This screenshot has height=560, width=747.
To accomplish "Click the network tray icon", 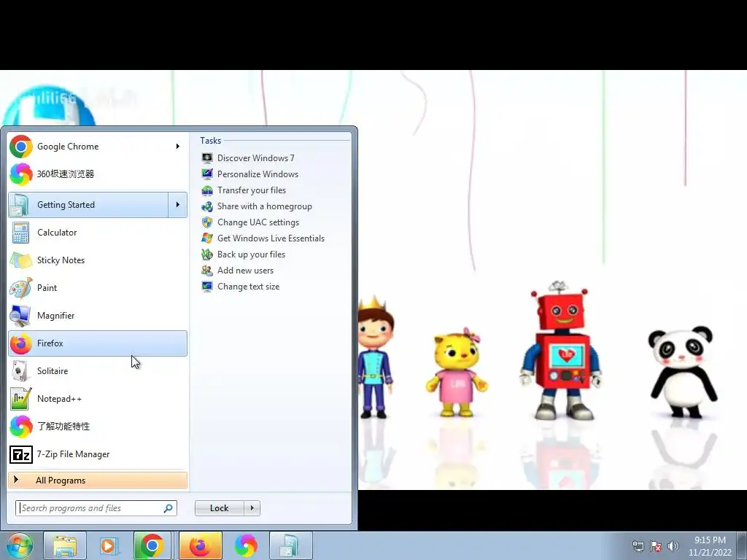I will pyautogui.click(x=638, y=546).
